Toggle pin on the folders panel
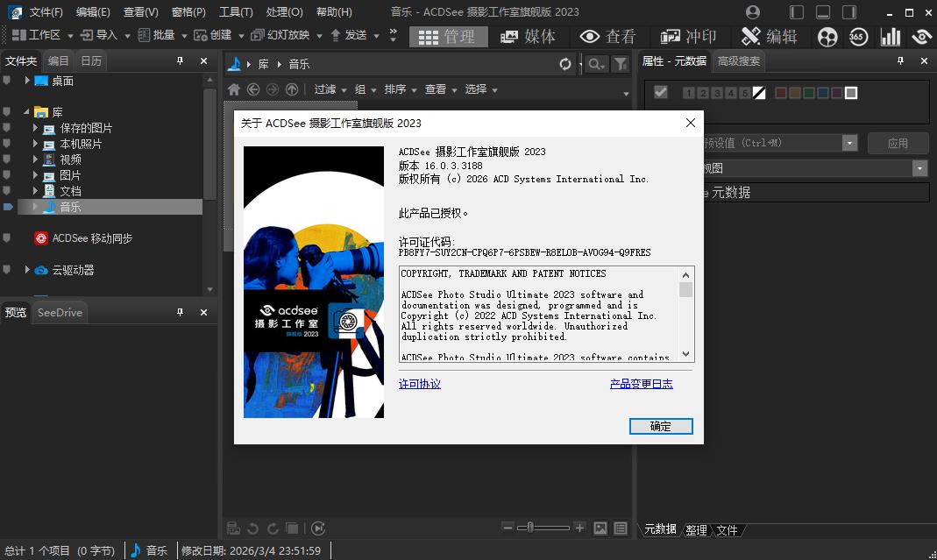Viewport: 937px width, 560px height. pyautogui.click(x=181, y=60)
